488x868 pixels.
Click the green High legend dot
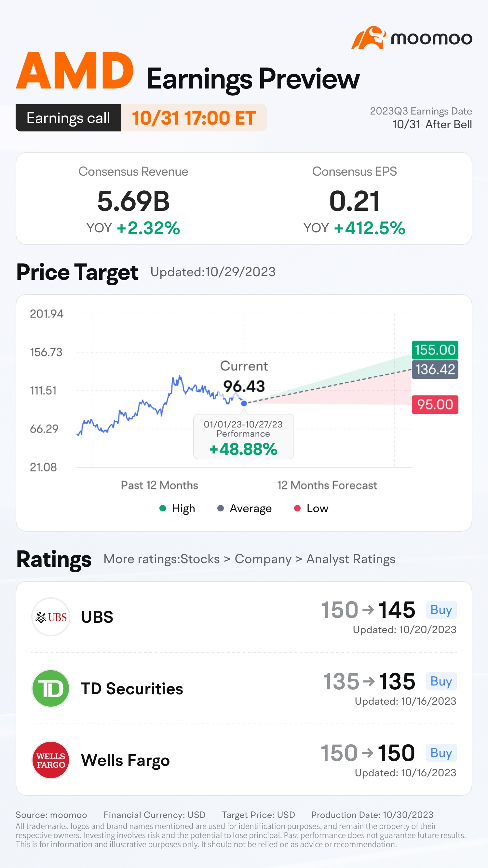pyautogui.click(x=162, y=508)
